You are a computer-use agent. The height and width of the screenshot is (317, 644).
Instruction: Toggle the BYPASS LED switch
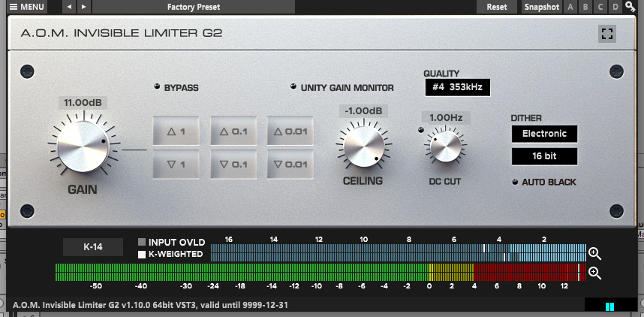point(158,86)
